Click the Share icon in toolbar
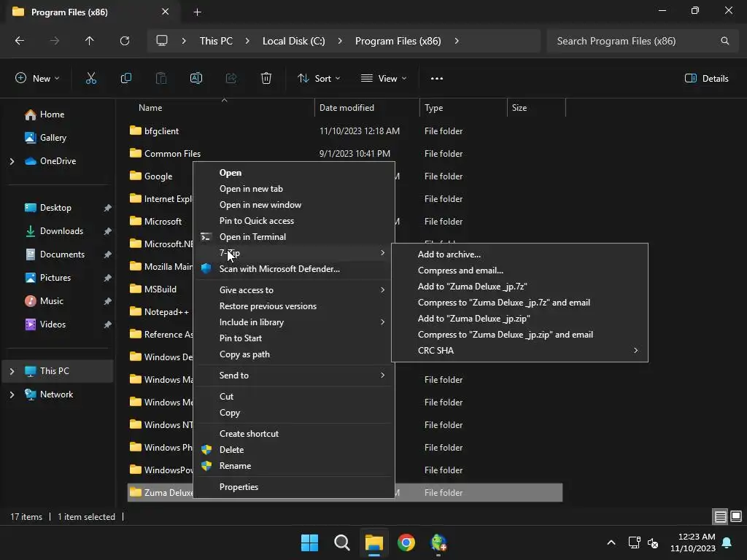 231,79
